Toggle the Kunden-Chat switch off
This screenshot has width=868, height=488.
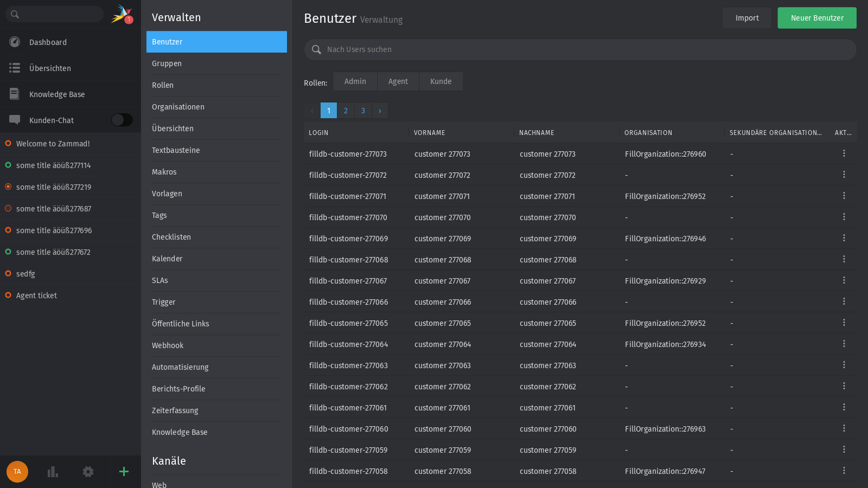(122, 120)
